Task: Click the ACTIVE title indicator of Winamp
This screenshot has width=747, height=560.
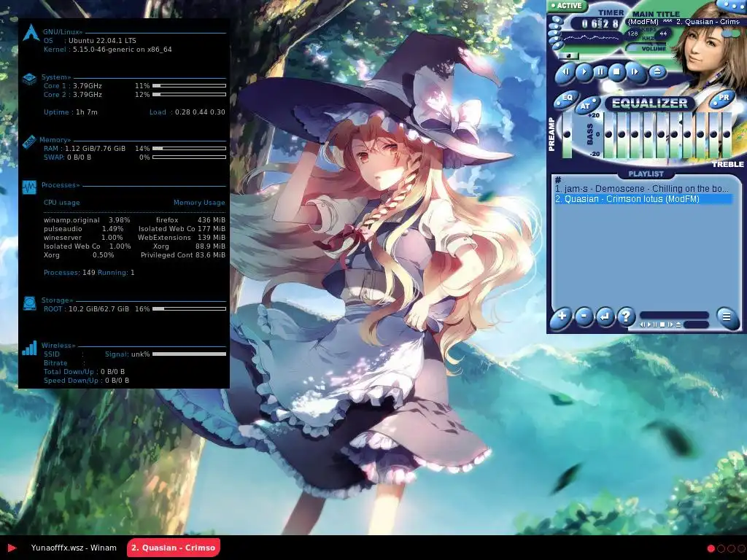Action: (x=567, y=6)
